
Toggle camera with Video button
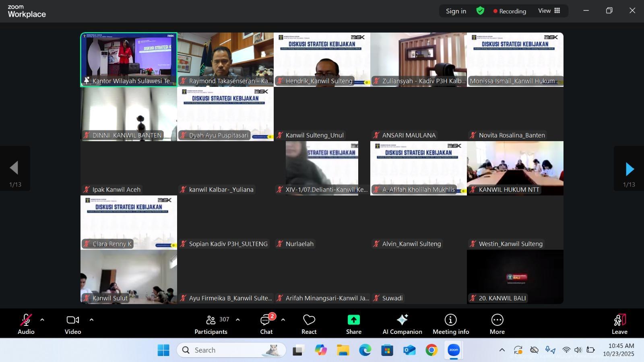tap(73, 321)
